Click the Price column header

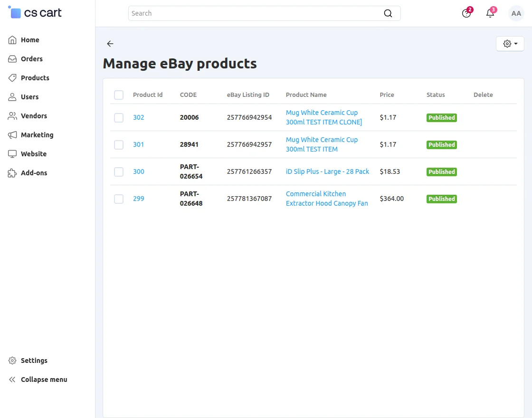pos(387,95)
